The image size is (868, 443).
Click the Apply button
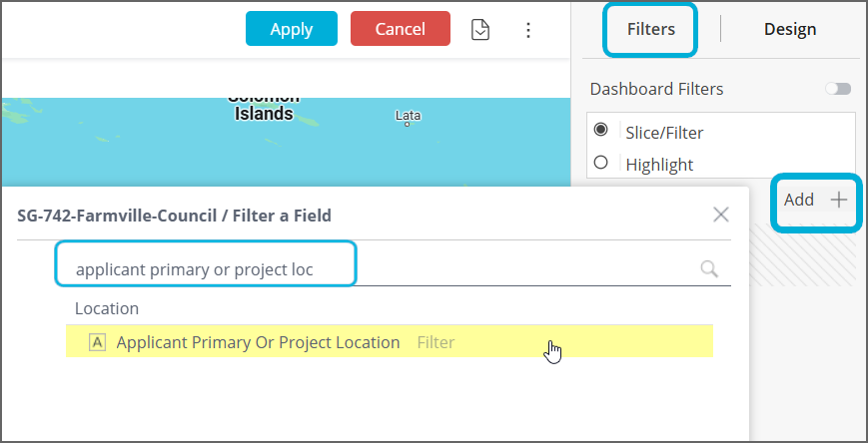[291, 29]
